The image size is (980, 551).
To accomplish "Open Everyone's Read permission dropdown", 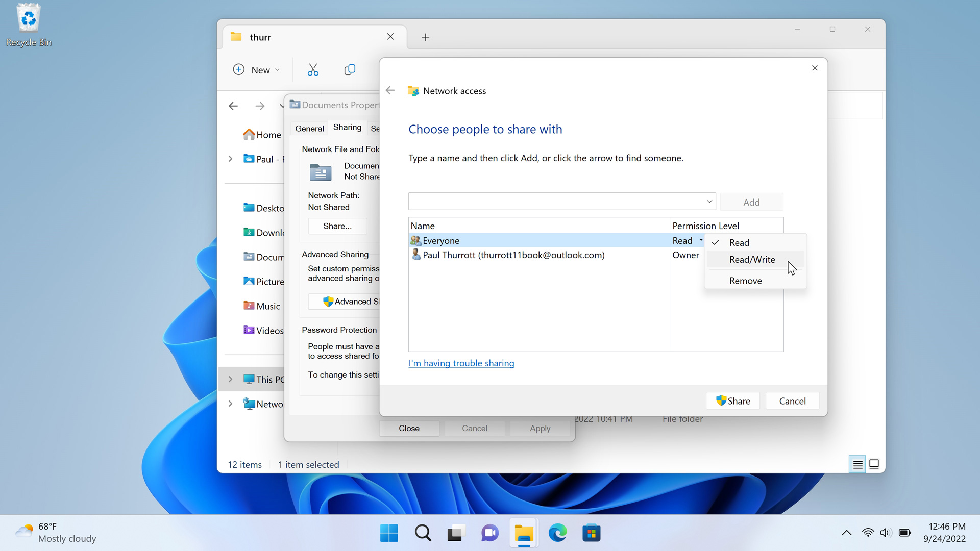I will coord(688,241).
